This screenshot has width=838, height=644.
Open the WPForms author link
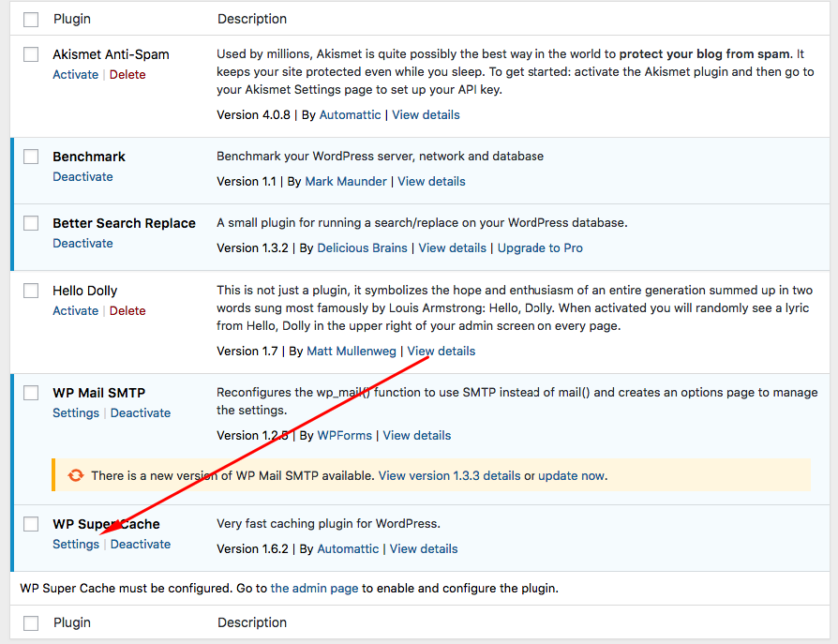(x=345, y=436)
